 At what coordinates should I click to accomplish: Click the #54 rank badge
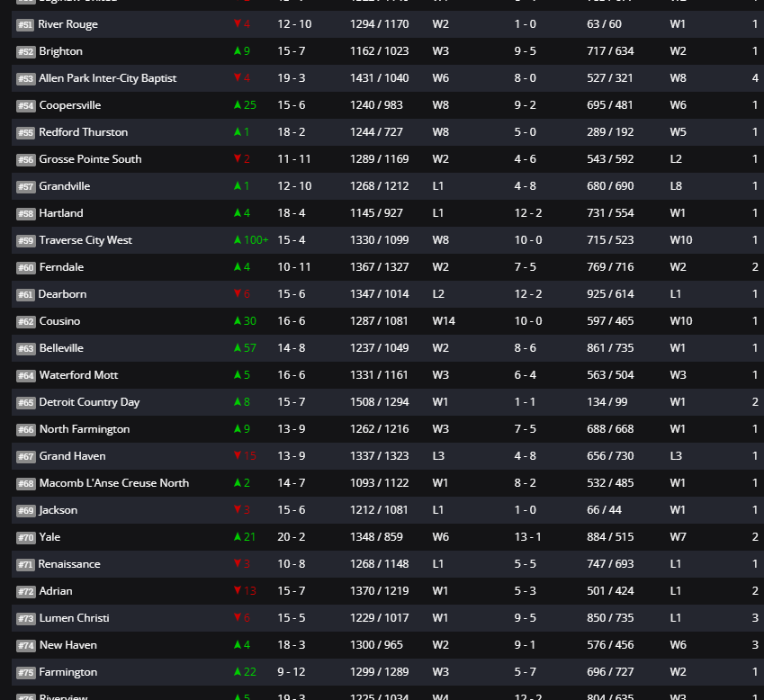[25, 105]
